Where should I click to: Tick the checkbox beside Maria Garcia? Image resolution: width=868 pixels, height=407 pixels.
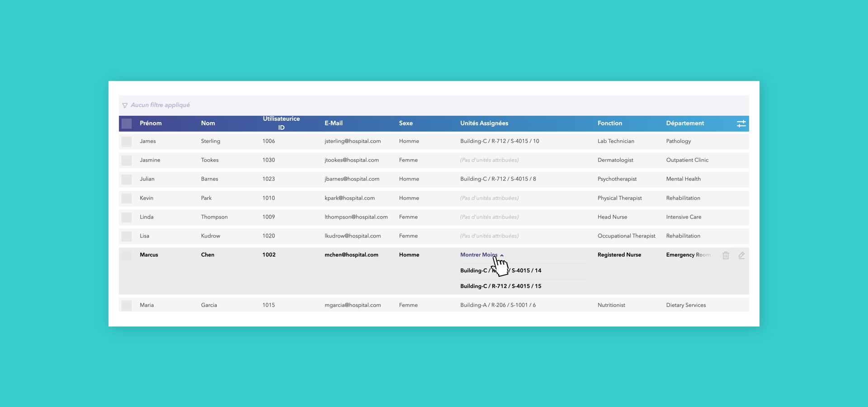click(127, 306)
